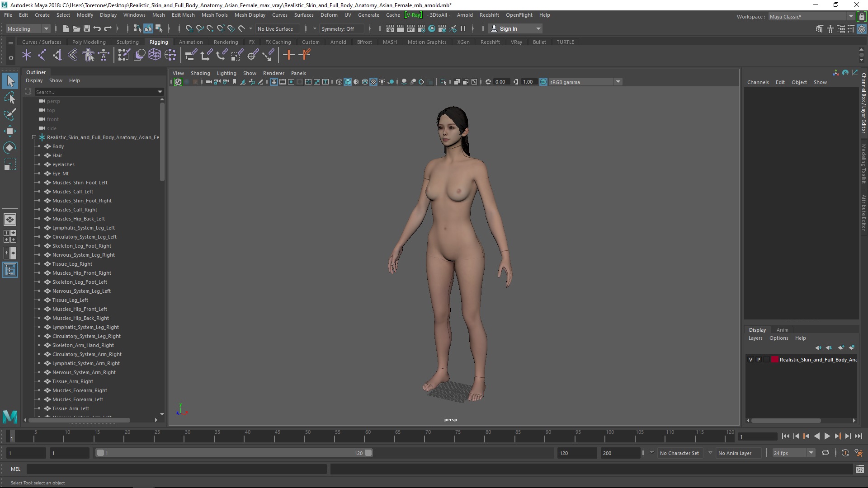Click the Create Lattice shelf icon
The width and height of the screenshot is (868, 488).
155,55
